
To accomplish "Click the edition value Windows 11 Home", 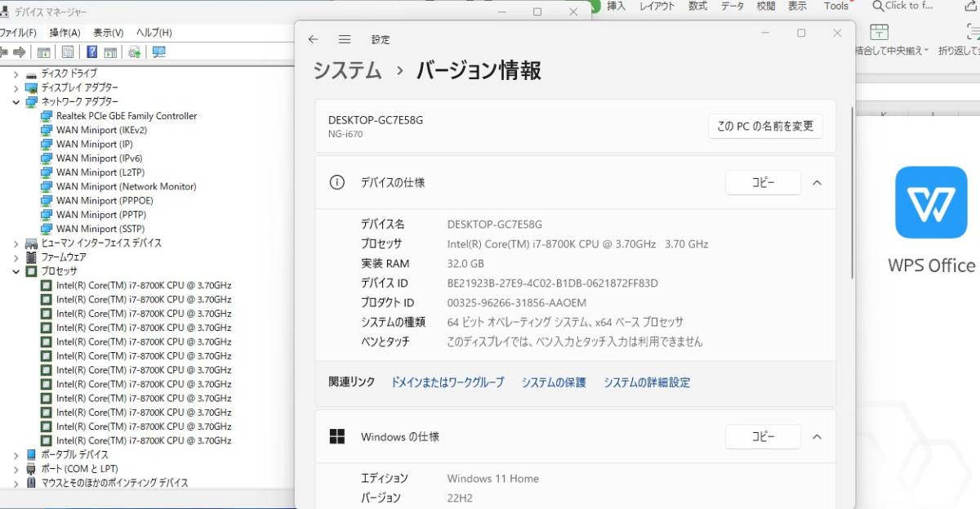I will click(x=493, y=479).
